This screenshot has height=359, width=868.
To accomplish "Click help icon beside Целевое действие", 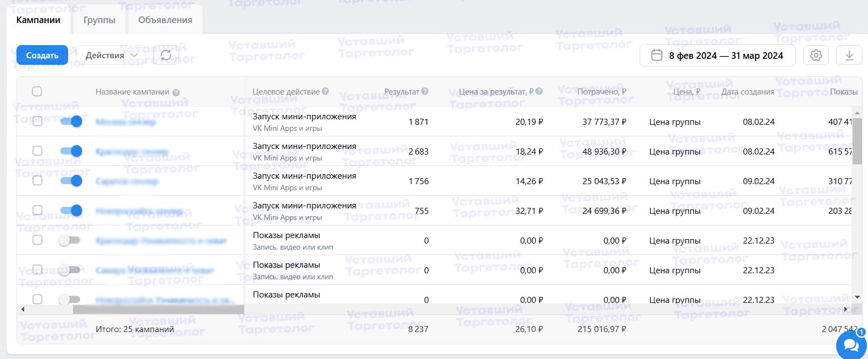I will (x=326, y=91).
